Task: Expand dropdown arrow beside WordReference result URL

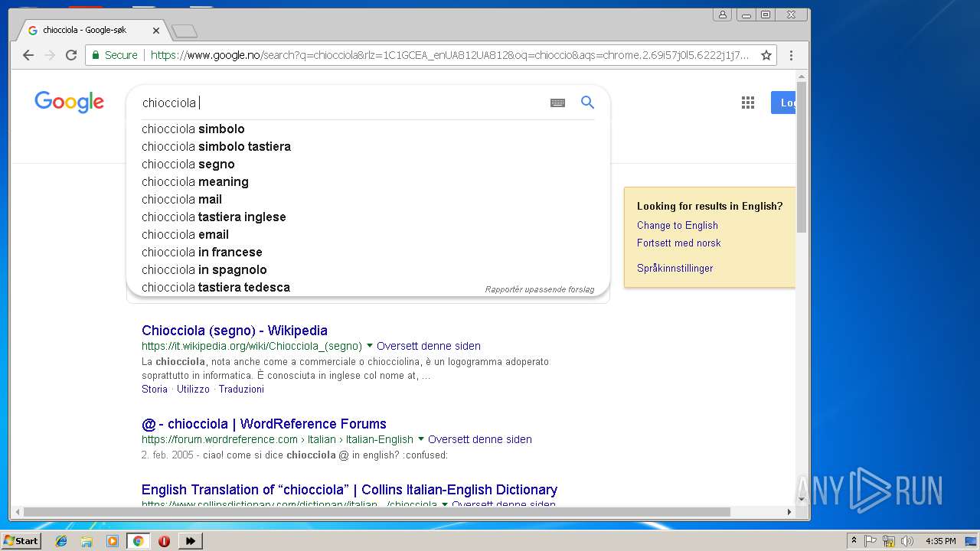Action: pyautogui.click(x=421, y=439)
